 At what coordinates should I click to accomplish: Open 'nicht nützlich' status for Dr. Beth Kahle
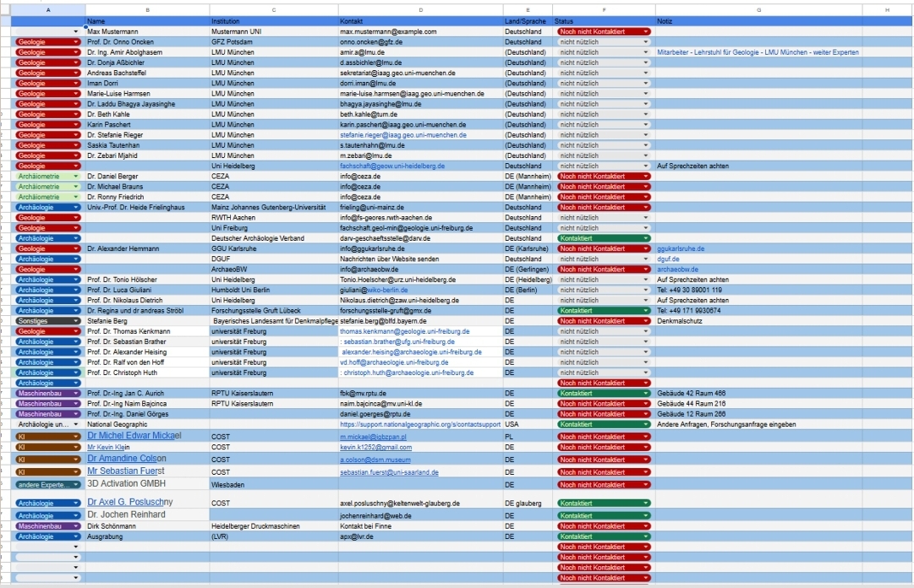pyautogui.click(x=604, y=114)
